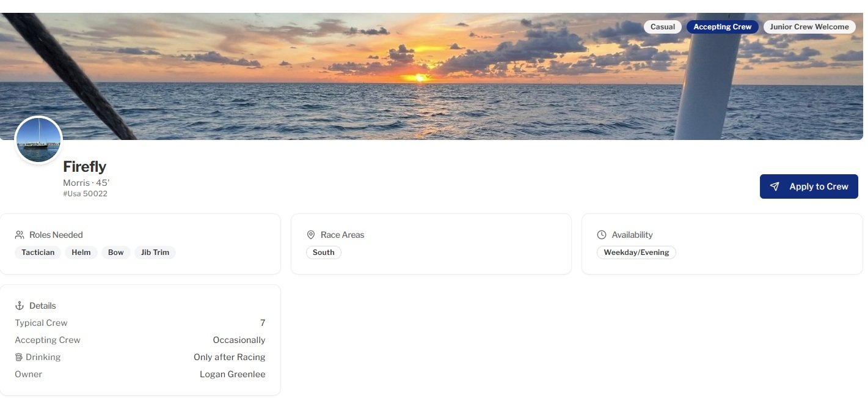Click the Jib Trim role chip
The image size is (868, 398).
coord(155,252)
